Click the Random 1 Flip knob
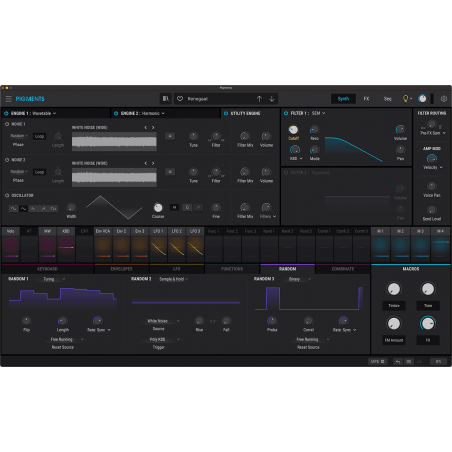The image size is (452, 452). click(x=26, y=321)
